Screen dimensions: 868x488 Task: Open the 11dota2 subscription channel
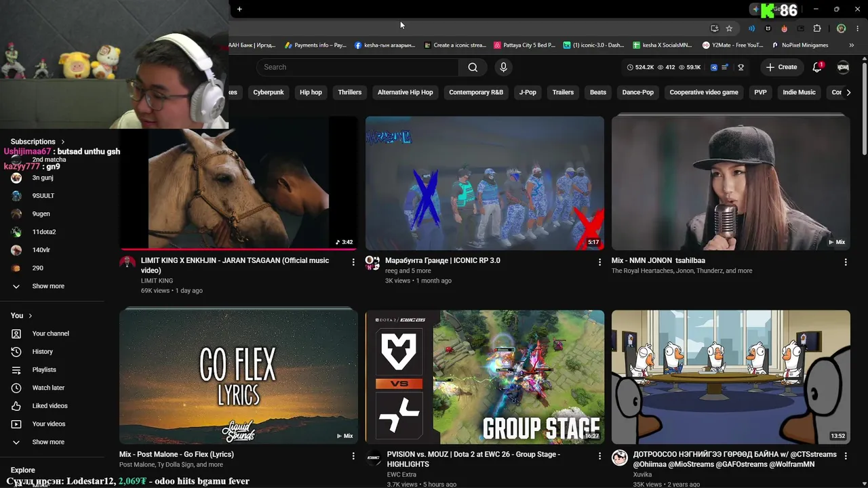[x=44, y=232]
